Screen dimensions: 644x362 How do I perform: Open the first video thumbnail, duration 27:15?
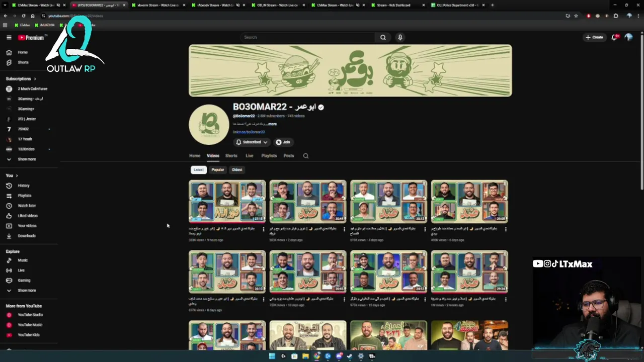coord(227,202)
